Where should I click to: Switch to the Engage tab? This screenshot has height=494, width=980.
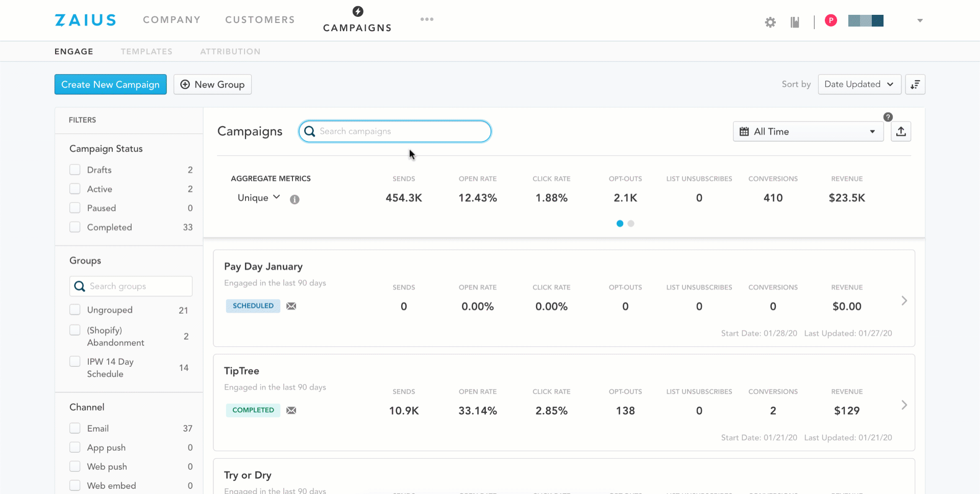click(x=74, y=52)
